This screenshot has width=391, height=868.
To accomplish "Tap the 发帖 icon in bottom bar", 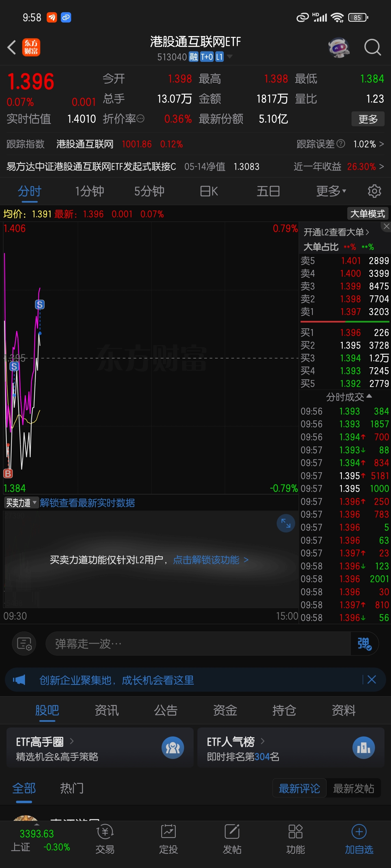I will [x=232, y=839].
